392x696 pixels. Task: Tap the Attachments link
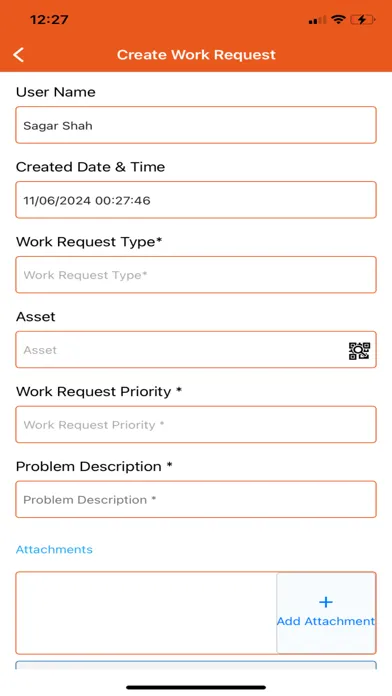pos(54,550)
